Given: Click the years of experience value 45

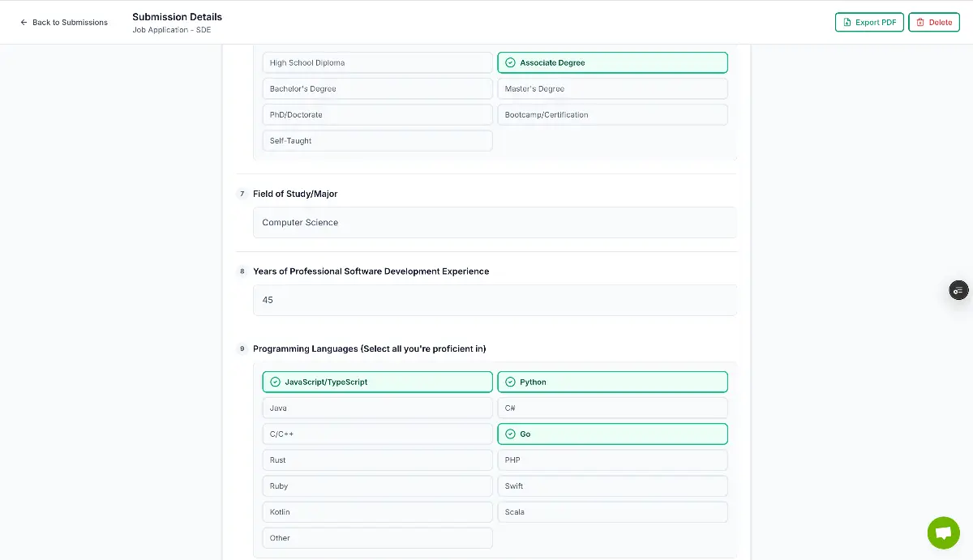Looking at the screenshot, I should tap(495, 300).
